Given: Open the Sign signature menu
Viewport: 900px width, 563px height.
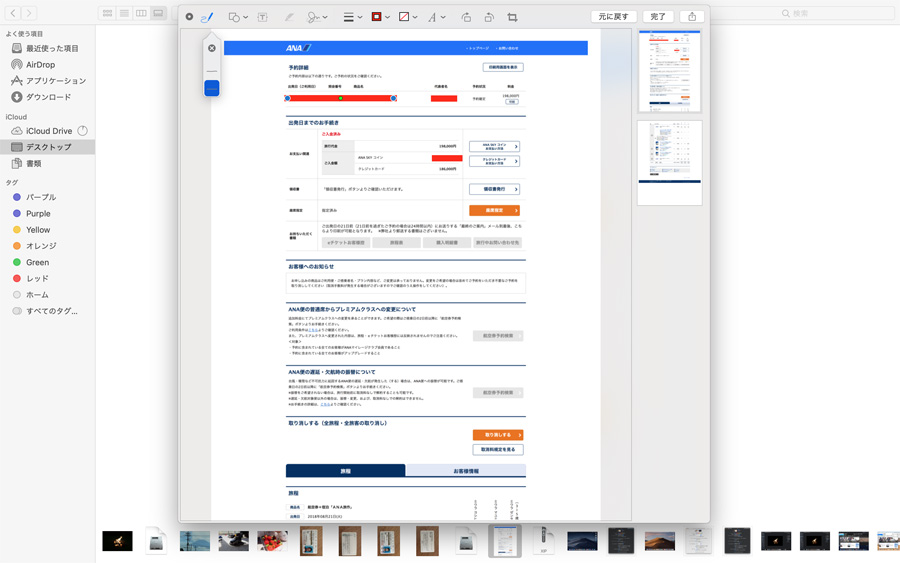Looking at the screenshot, I should click(317, 17).
